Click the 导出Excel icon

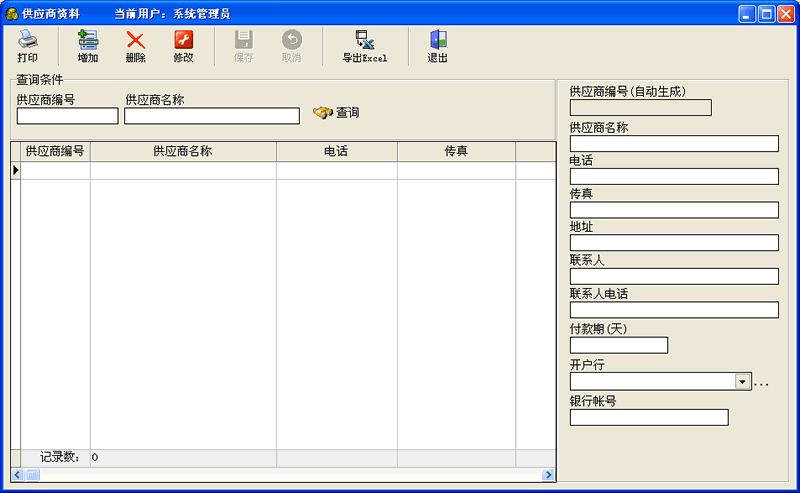tap(365, 39)
